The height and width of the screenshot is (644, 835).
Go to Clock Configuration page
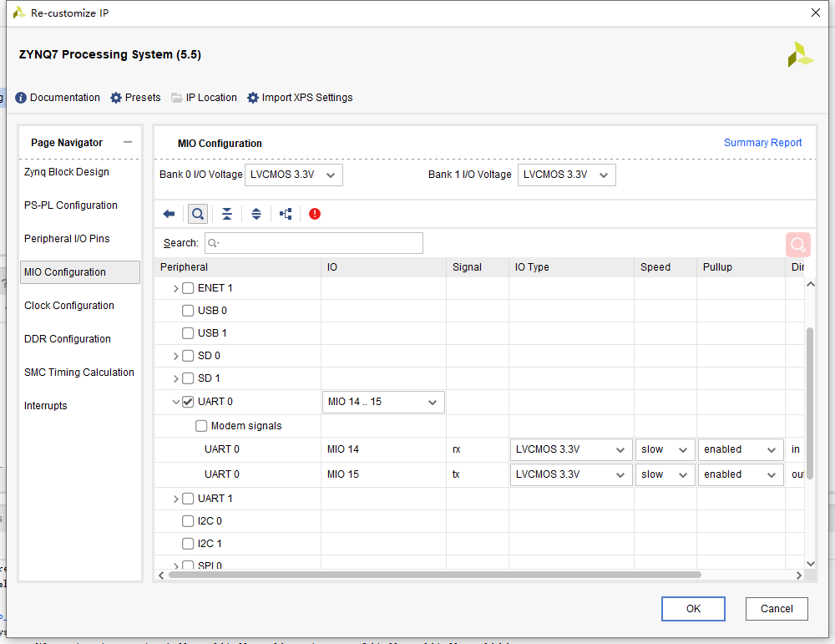coord(69,306)
